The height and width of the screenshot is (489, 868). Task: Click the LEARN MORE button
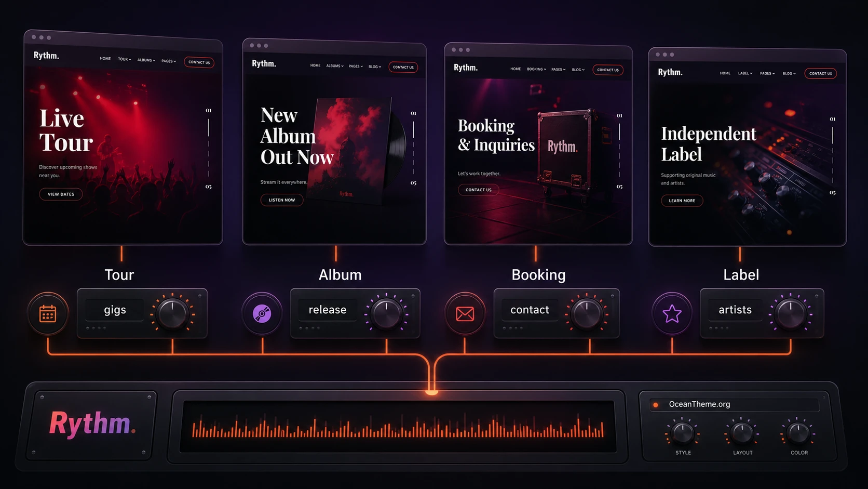click(x=682, y=201)
